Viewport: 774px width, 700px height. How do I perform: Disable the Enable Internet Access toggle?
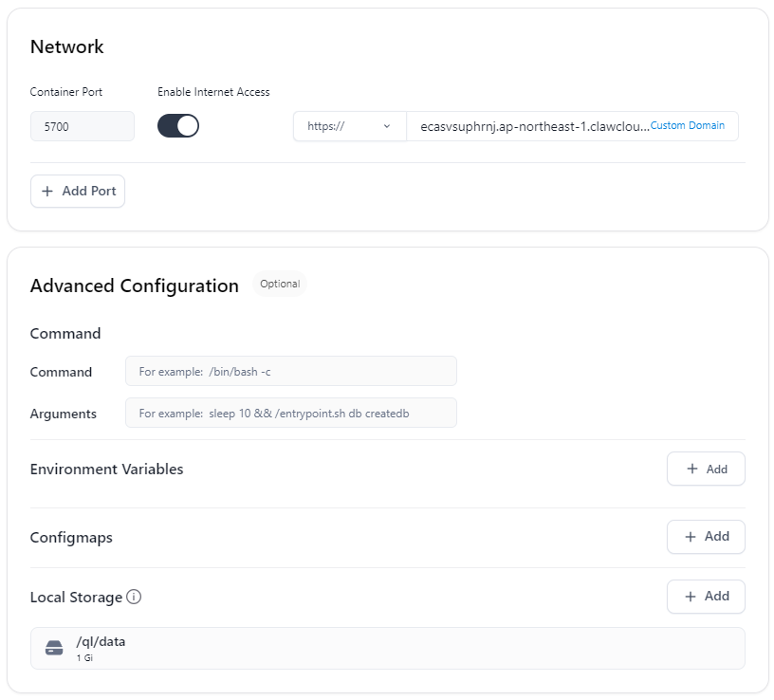coord(178,126)
